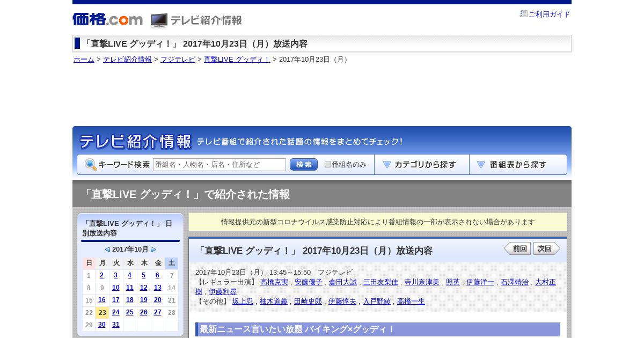This screenshot has height=338, width=644.
Task: Click highlighted date 23 in calendar
Action: click(x=102, y=312)
